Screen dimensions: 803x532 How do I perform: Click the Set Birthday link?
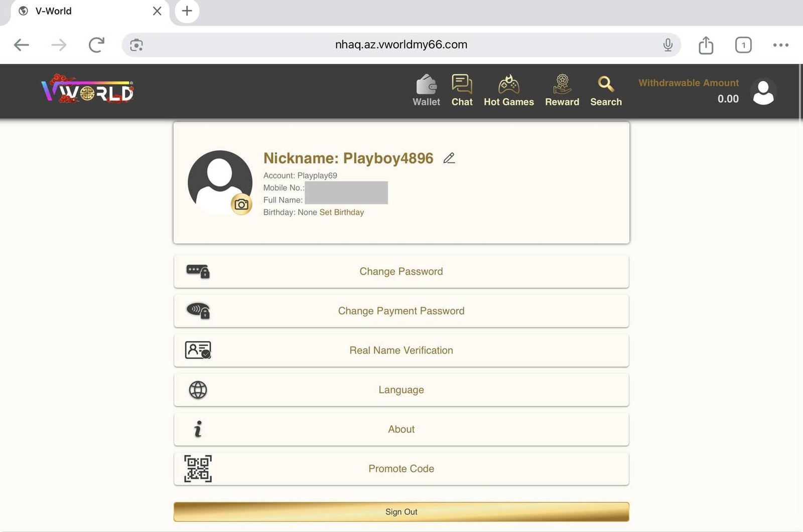[x=341, y=213]
